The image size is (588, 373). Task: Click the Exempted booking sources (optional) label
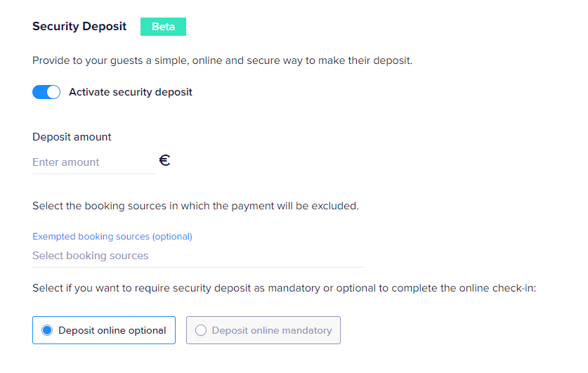pos(112,237)
